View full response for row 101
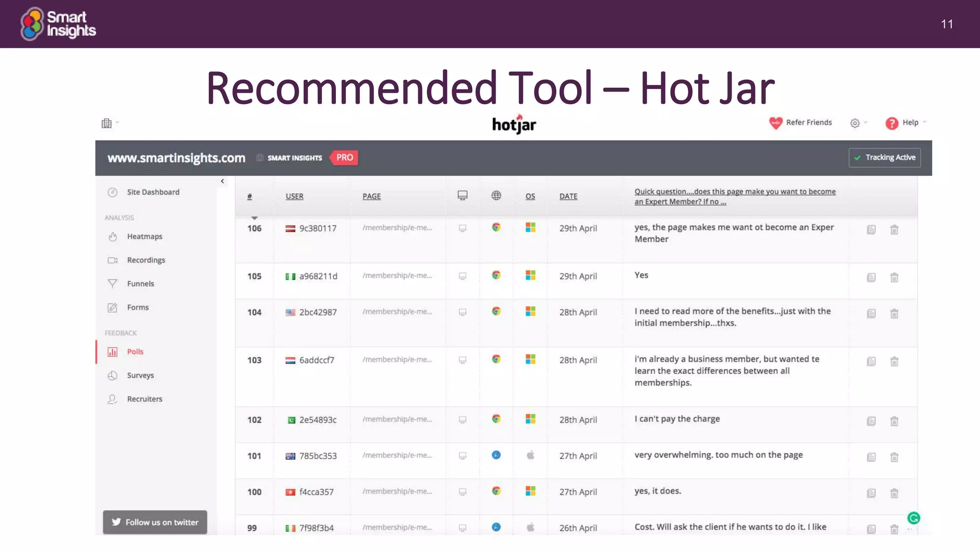Screen dimensions: 980x551 (x=871, y=457)
